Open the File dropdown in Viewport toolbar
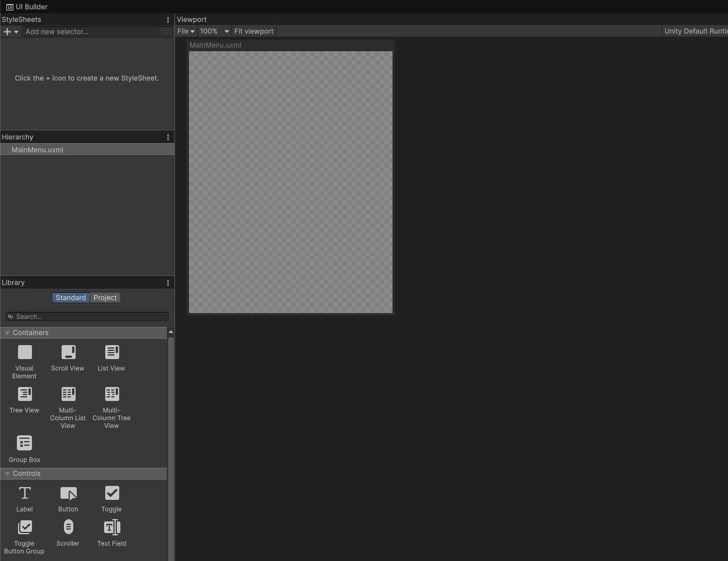Screen dimensions: 728x561 [x=185, y=31]
